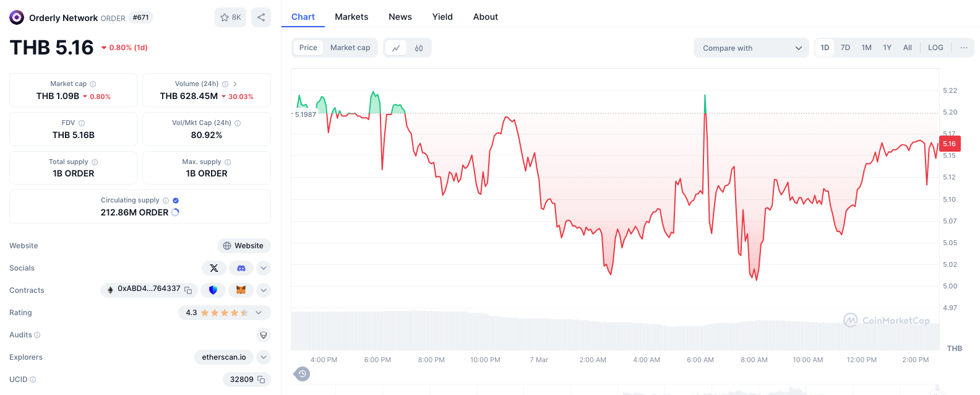
Task: Click the chart history clock icon
Action: pos(302,374)
